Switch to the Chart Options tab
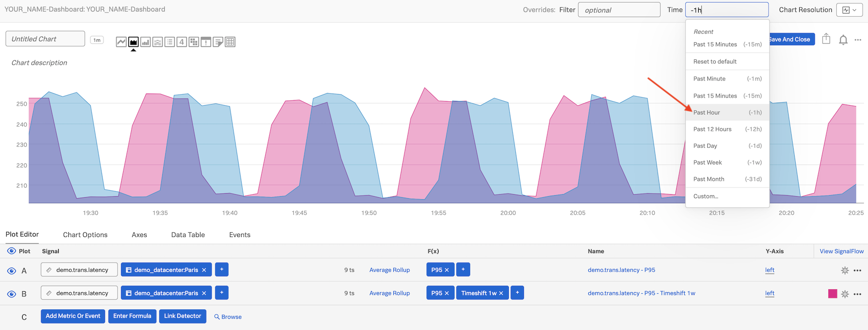The height and width of the screenshot is (330, 868). pos(85,235)
